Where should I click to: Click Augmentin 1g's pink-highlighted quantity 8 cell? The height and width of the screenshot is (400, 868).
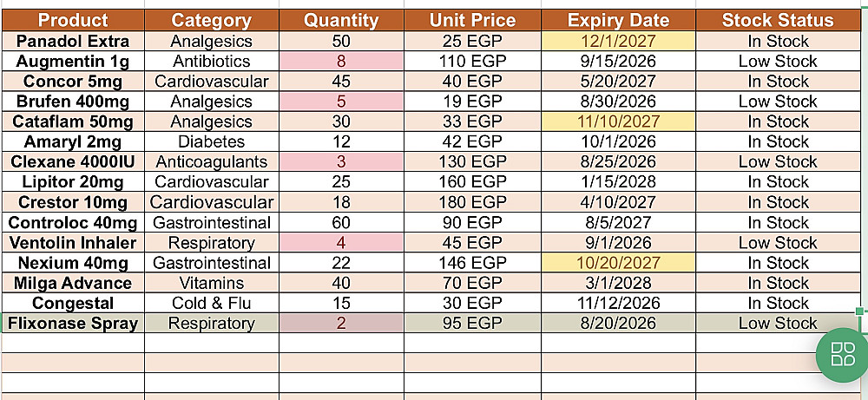(341, 61)
